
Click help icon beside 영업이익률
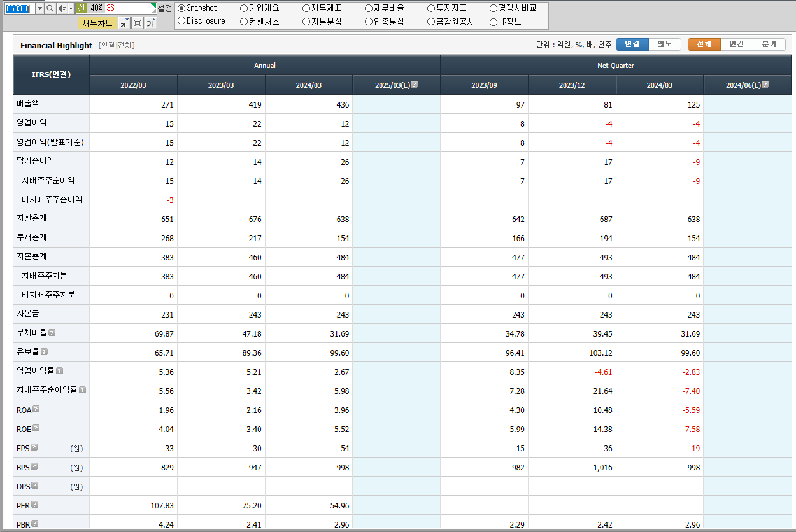coord(60,370)
